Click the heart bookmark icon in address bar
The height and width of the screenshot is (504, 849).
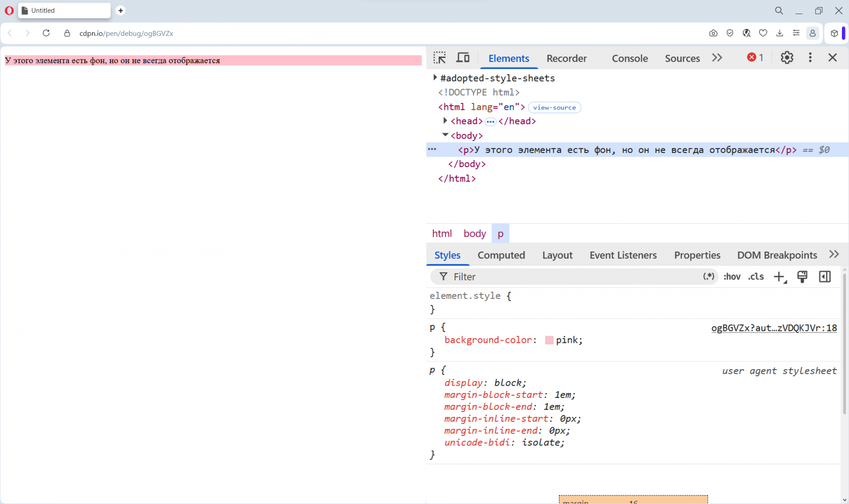(763, 33)
